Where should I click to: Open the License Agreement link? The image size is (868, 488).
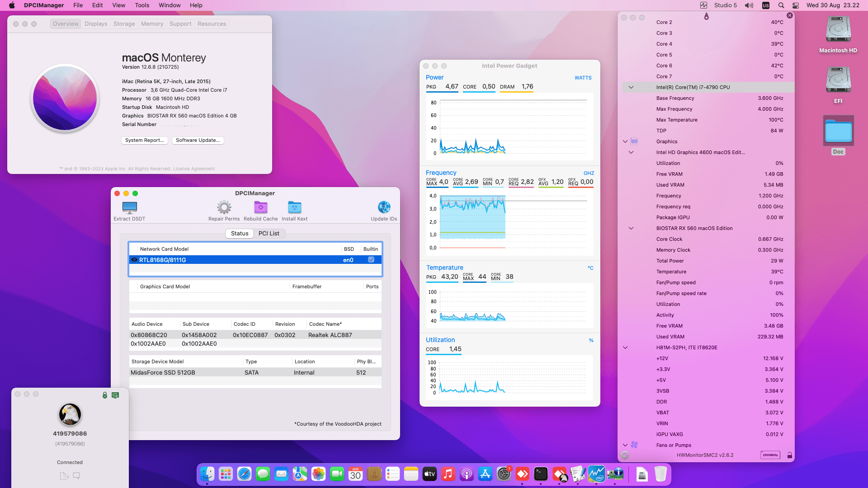pyautogui.click(x=194, y=169)
